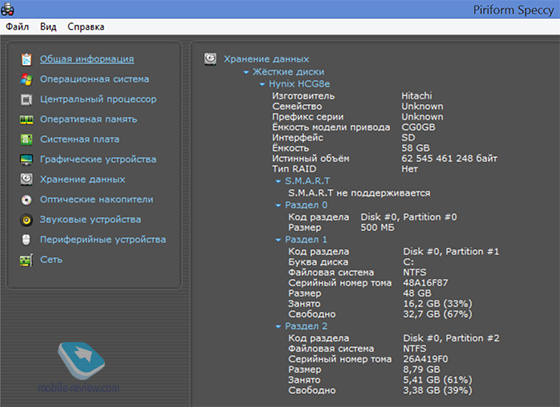
Task: Click the partition size value 8,79 GB
Action: click(421, 369)
